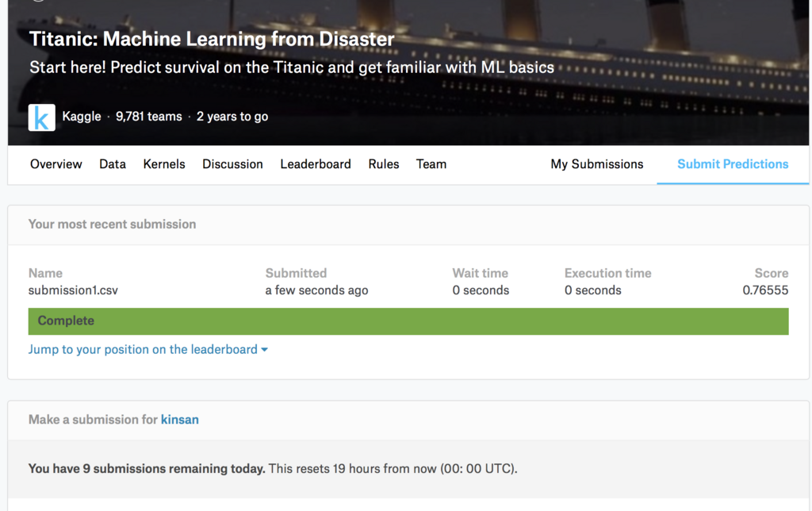Click the '2 years to go' text
The image size is (812, 511).
pyautogui.click(x=232, y=117)
